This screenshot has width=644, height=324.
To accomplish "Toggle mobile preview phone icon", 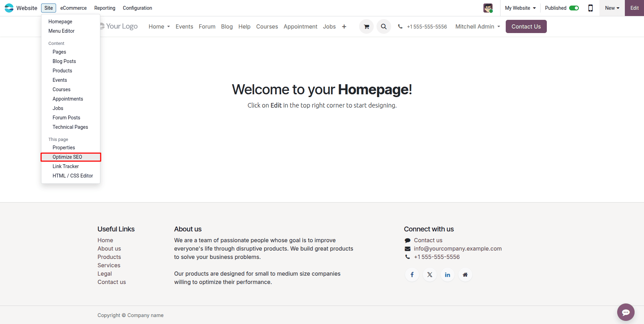I will coord(590,8).
